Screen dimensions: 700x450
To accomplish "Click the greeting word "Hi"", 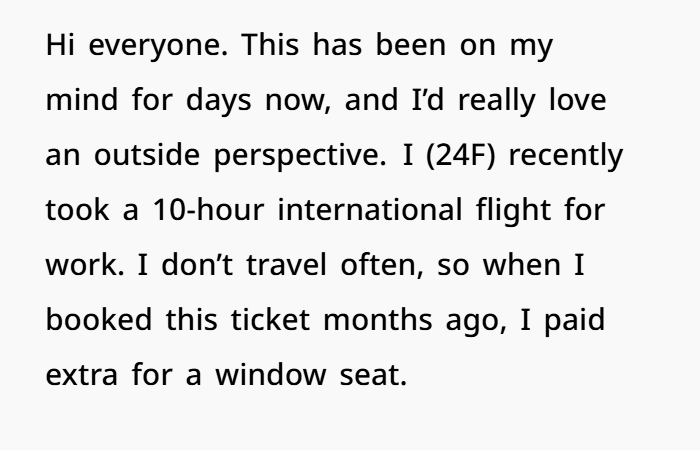I will (x=60, y=45).
